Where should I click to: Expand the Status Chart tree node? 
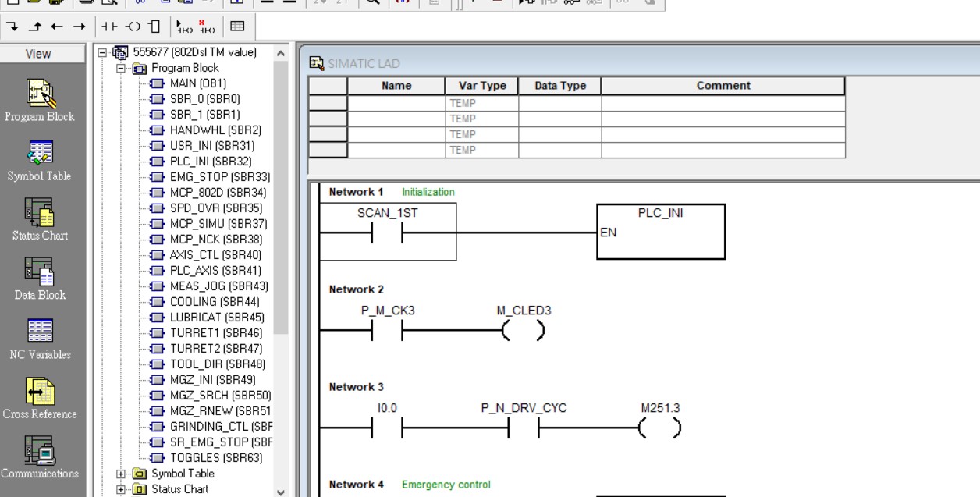pos(121,489)
